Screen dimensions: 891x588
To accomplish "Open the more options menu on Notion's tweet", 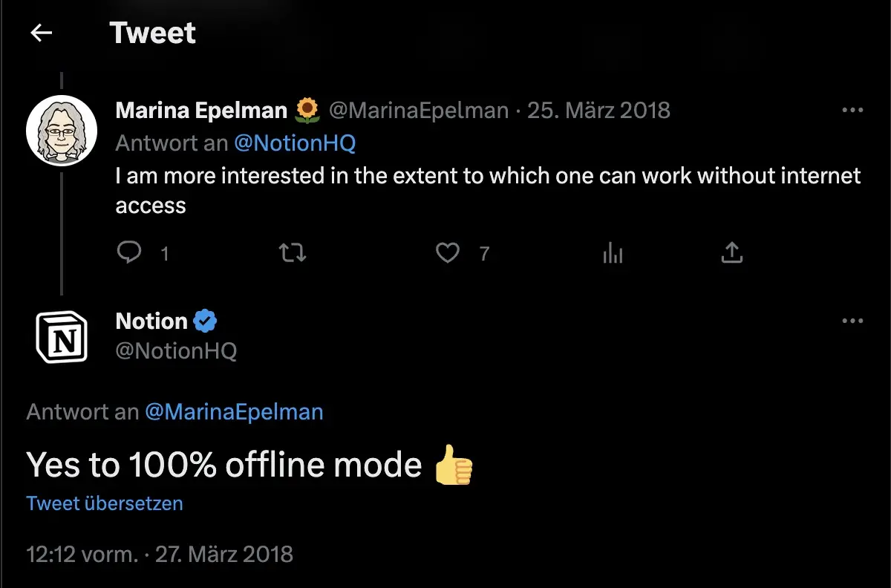I will (x=852, y=319).
